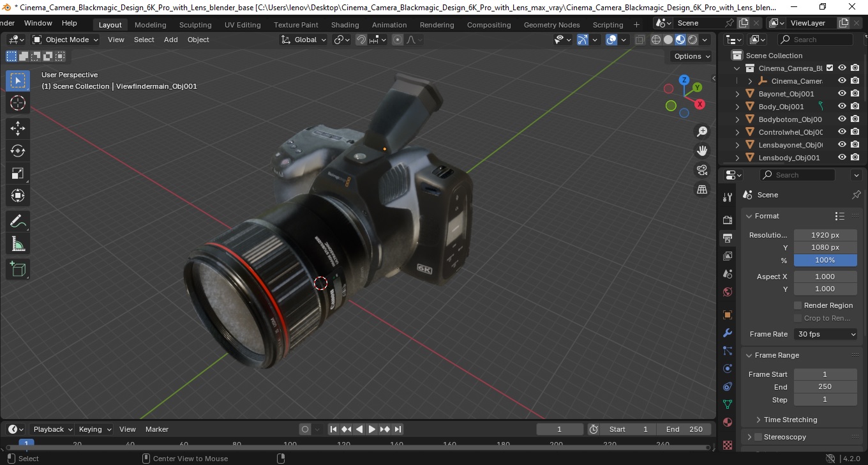This screenshot has height=465, width=868.
Task: Open the Modifiers properties tab
Action: click(x=728, y=333)
